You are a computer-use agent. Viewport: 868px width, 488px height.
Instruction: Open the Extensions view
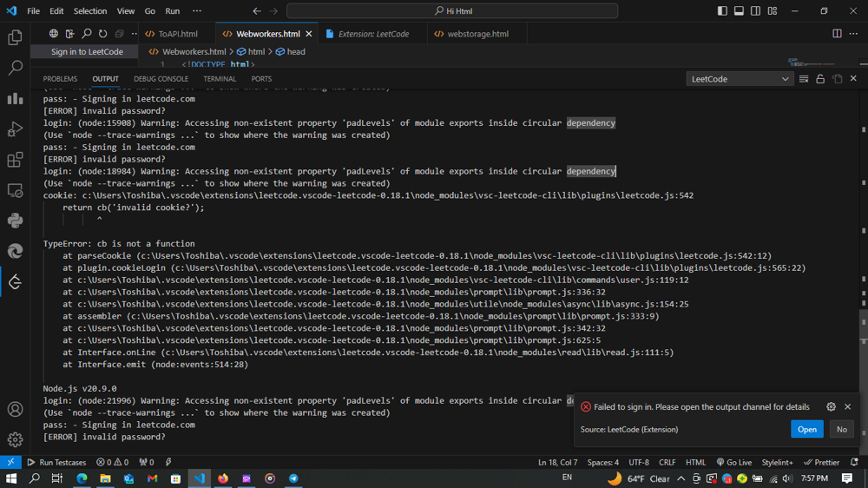pyautogui.click(x=15, y=160)
